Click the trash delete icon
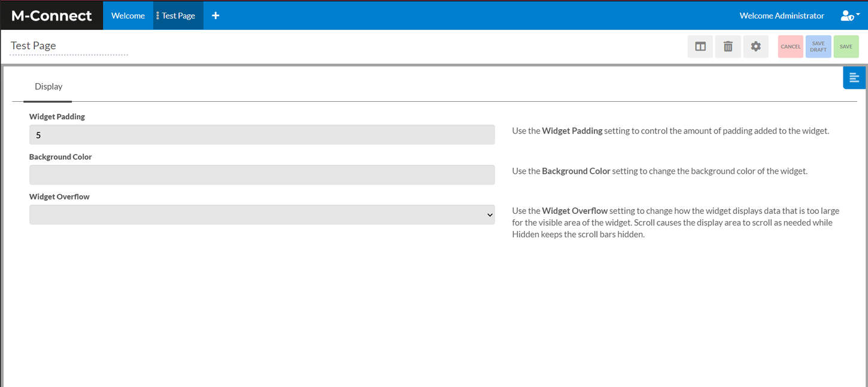 (728, 46)
